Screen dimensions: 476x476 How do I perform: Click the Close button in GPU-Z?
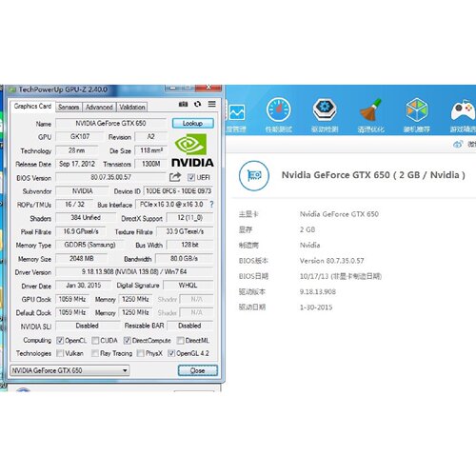(197, 370)
